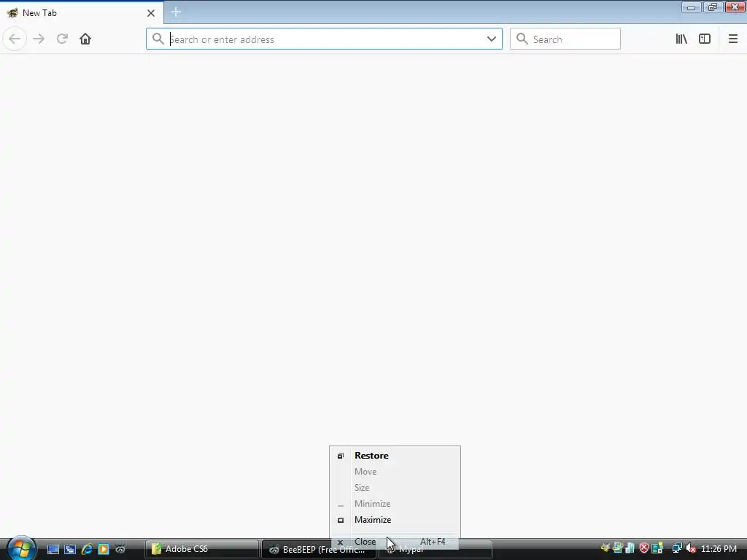Choose Size in the context menu
This screenshot has height=560, width=747.
(x=395, y=488)
